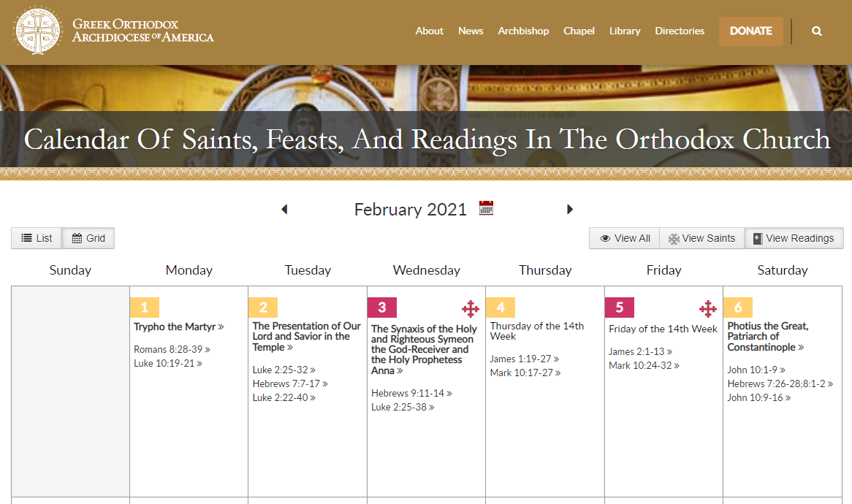The height and width of the screenshot is (504, 852).
Task: Switch to List view
Action: point(37,238)
